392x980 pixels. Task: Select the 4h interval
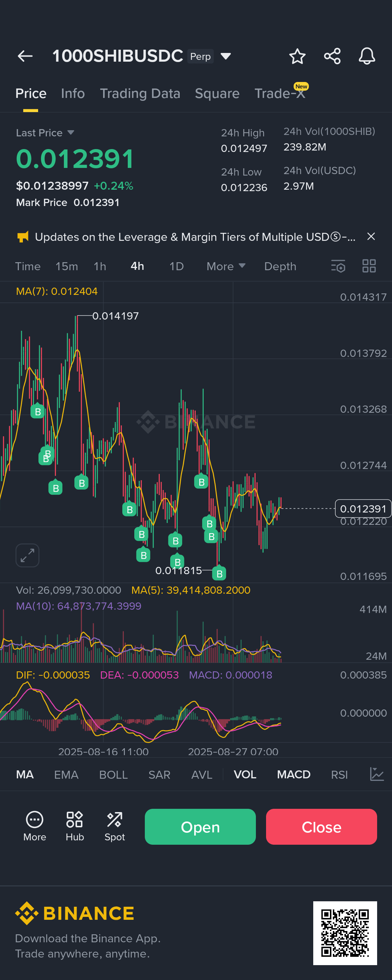pos(138,266)
